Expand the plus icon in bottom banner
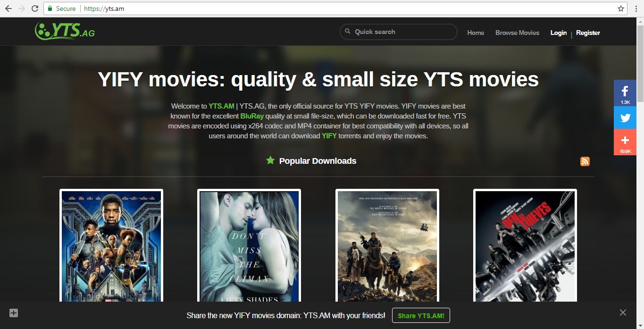Viewport: 644px width, 329px height. [14, 312]
